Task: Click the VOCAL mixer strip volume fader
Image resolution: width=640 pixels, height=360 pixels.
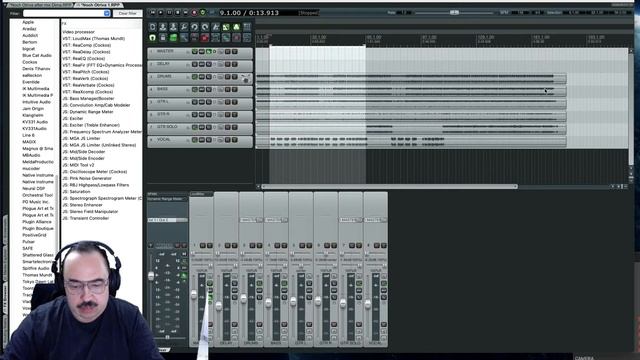Action: click(368, 304)
